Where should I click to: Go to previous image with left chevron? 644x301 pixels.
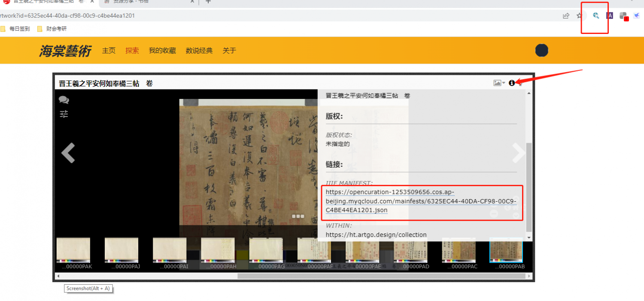(68, 153)
